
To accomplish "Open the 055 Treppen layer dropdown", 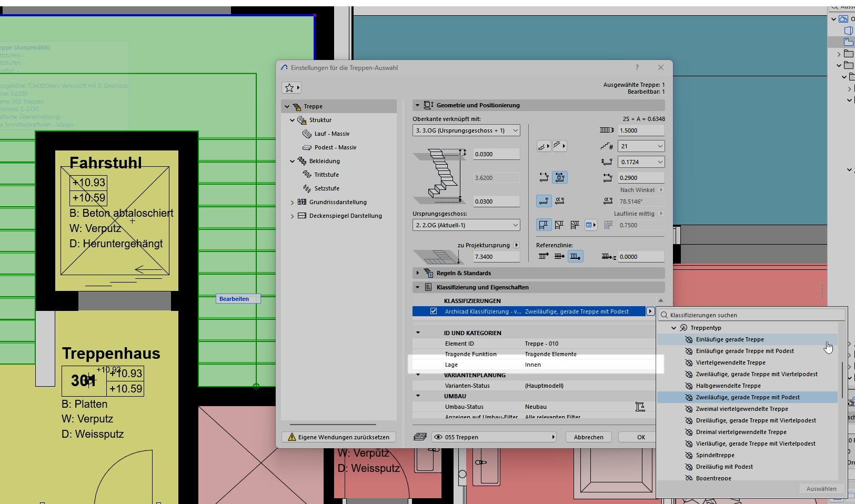I will [x=494, y=437].
